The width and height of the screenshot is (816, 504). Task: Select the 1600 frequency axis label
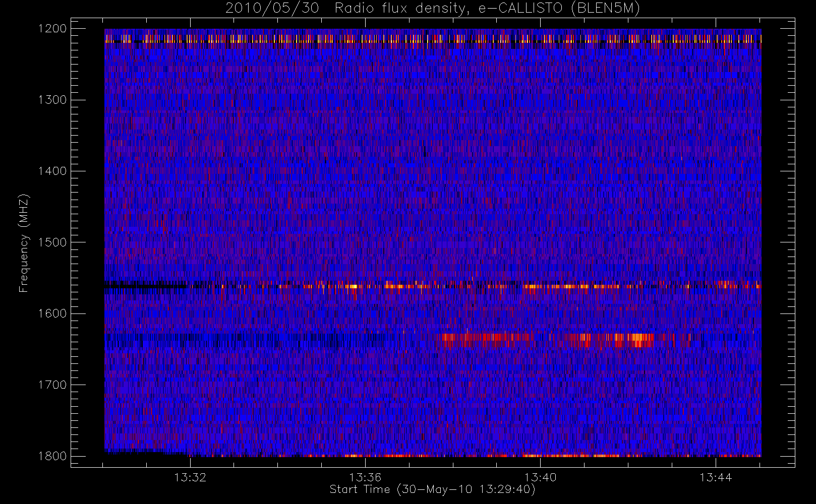[52, 313]
